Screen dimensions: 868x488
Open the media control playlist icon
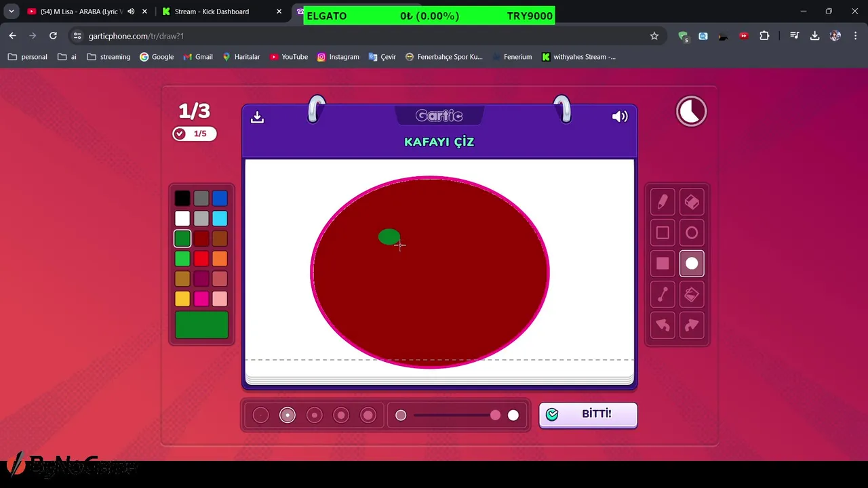[795, 36]
